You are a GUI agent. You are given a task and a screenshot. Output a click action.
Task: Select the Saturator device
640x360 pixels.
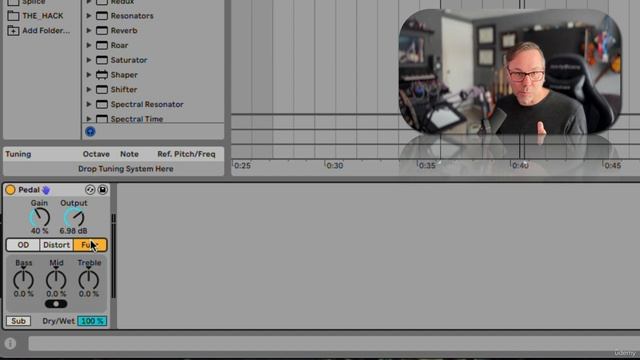tap(129, 60)
